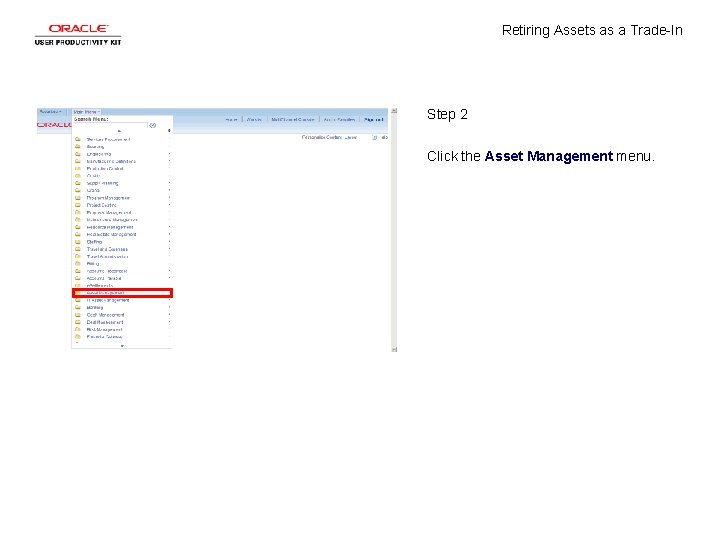This screenshot has width=720, height=540.
Task: Click the search go icon beside Search Menu field
Action: click(152, 125)
